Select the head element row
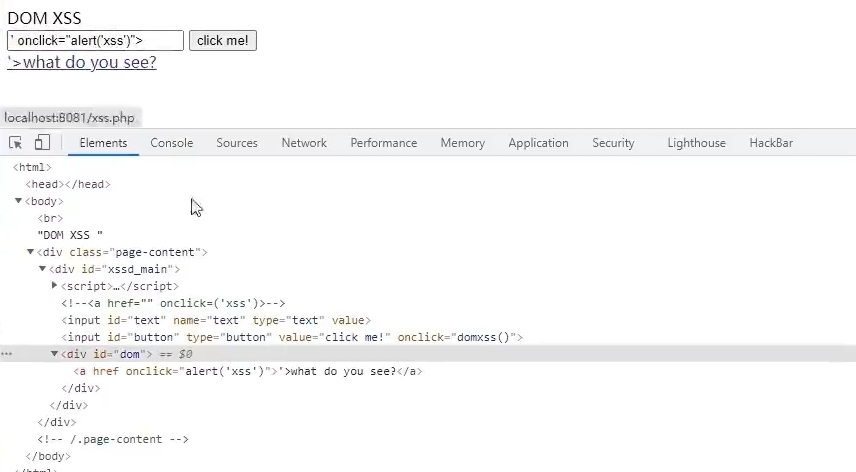Screen dimensions: 856x472 click(68, 184)
